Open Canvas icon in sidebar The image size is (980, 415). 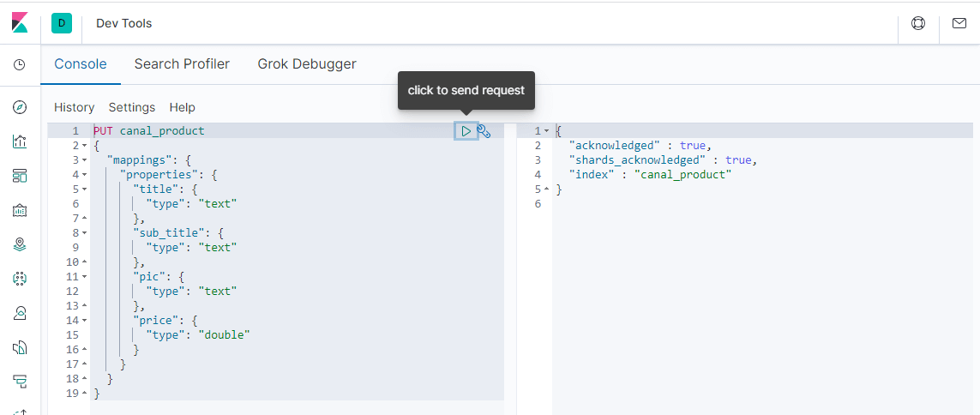click(20, 210)
